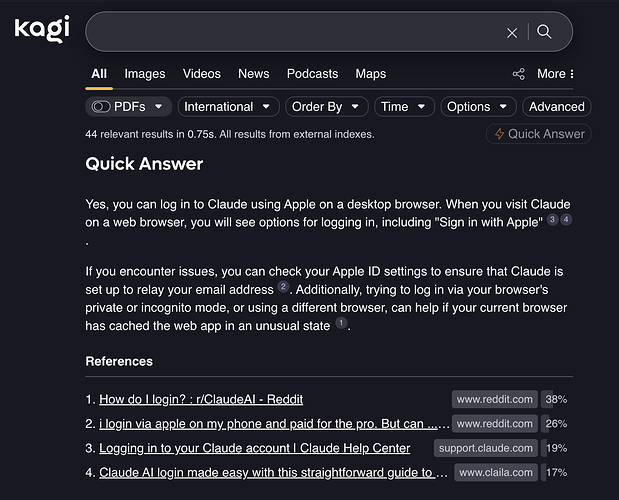Open the Claude Help Center reference link
619x500 pixels.
(x=255, y=448)
